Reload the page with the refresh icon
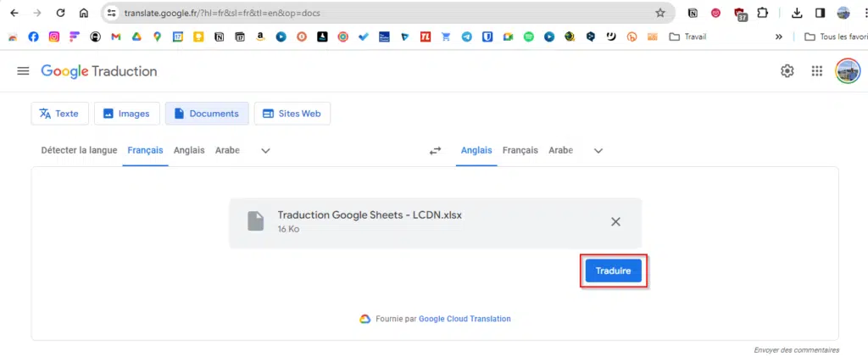The width and height of the screenshot is (868, 357). tap(61, 13)
